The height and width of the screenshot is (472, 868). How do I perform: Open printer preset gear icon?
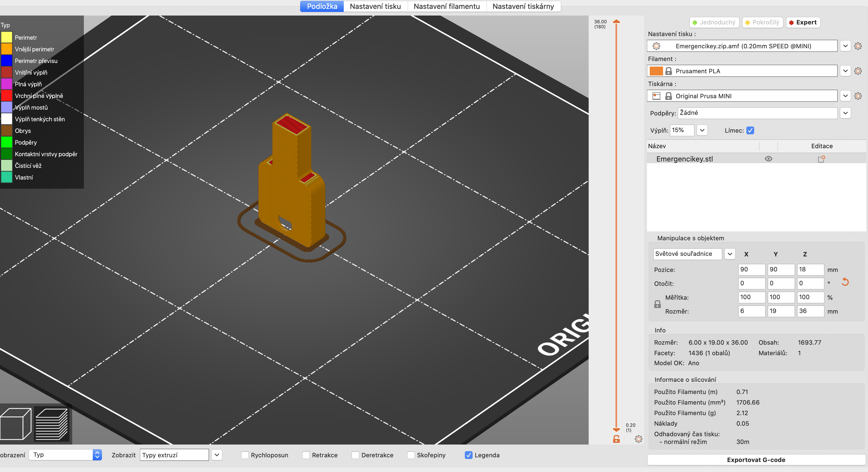[858, 96]
